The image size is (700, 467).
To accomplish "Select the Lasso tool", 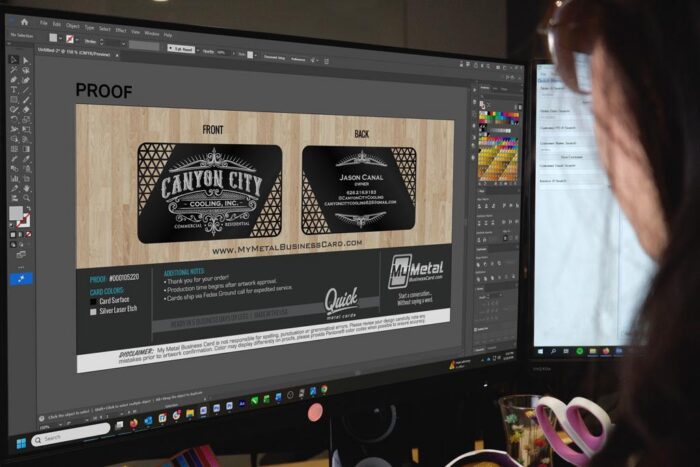I will (26, 71).
